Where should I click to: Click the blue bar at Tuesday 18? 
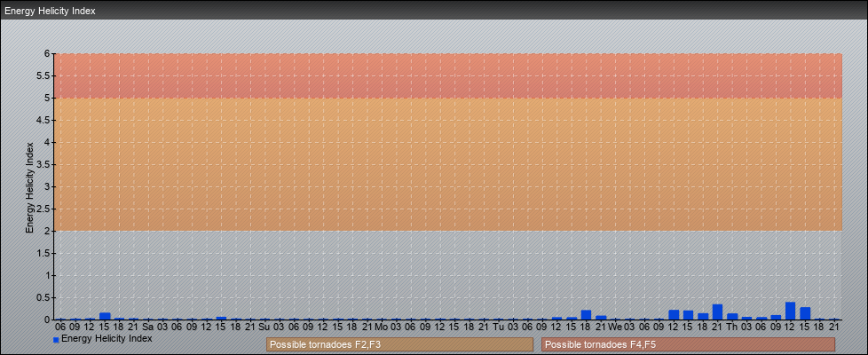(586, 314)
